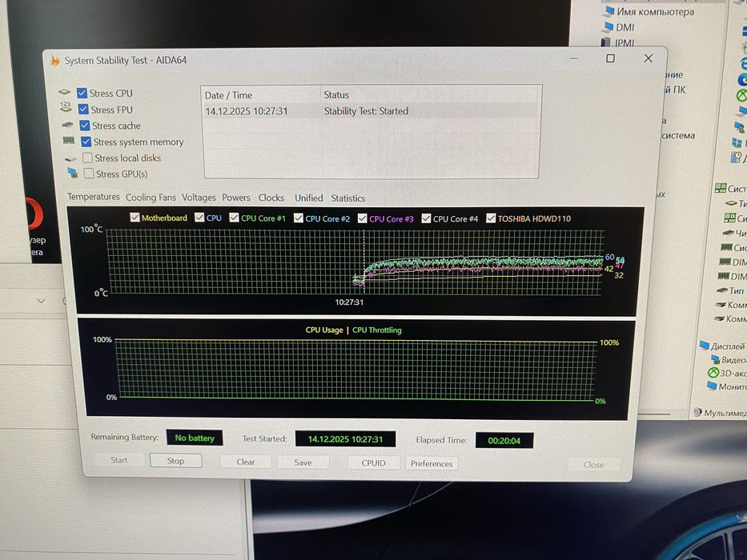747x560 pixels.
Task: Click the grayed Close button at the bottom right
Action: tap(593, 464)
